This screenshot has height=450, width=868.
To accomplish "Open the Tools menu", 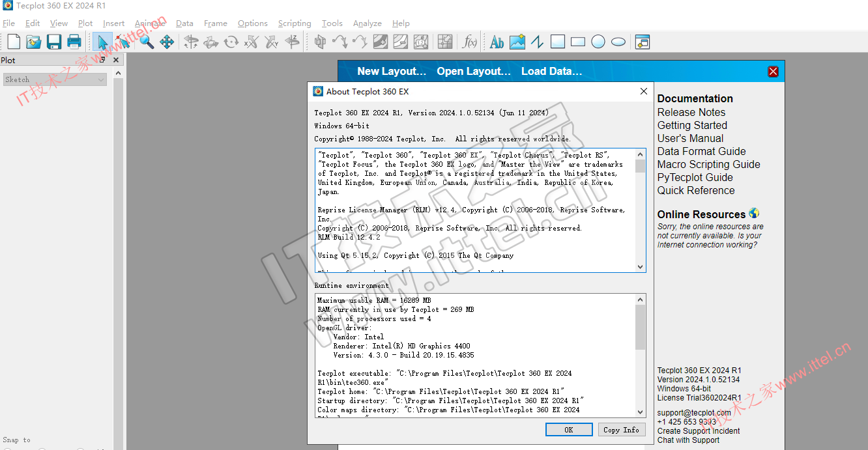I will (332, 23).
